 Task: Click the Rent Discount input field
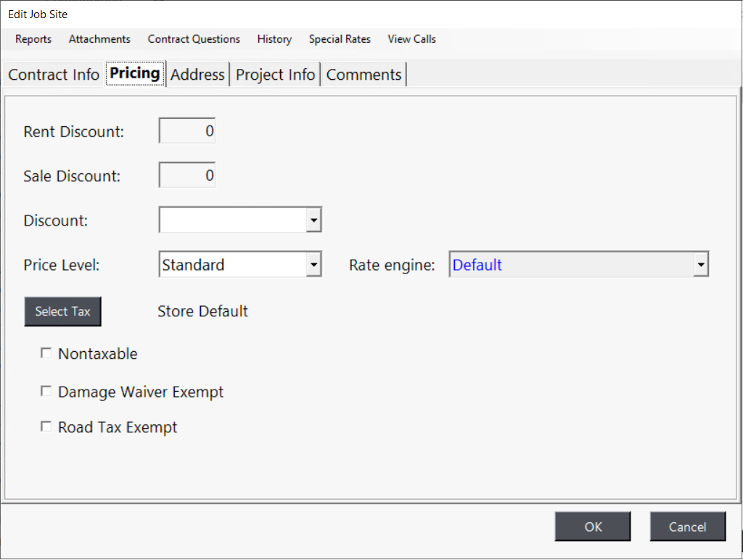click(x=187, y=132)
